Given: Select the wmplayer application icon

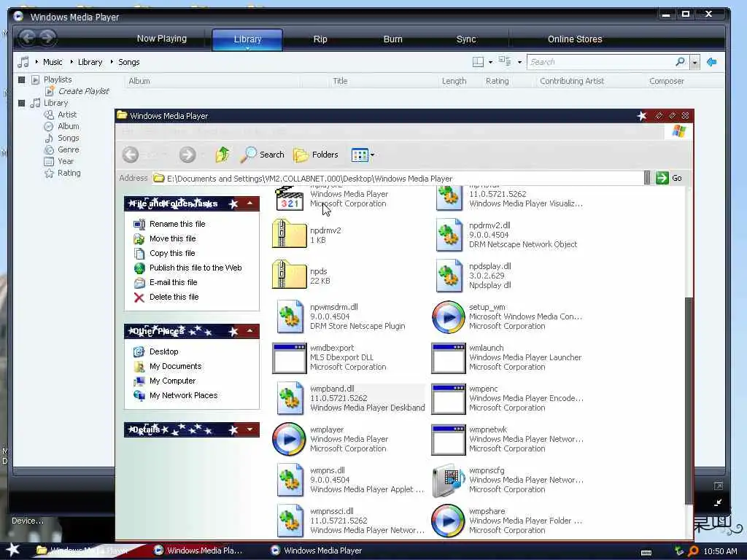Looking at the screenshot, I should [289, 439].
